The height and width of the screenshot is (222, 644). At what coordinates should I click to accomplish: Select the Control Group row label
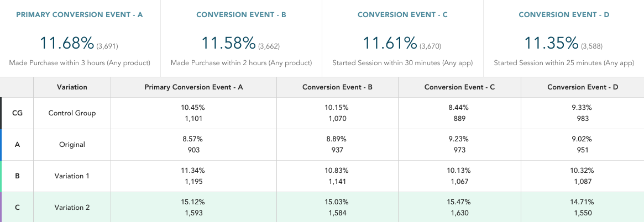72,113
